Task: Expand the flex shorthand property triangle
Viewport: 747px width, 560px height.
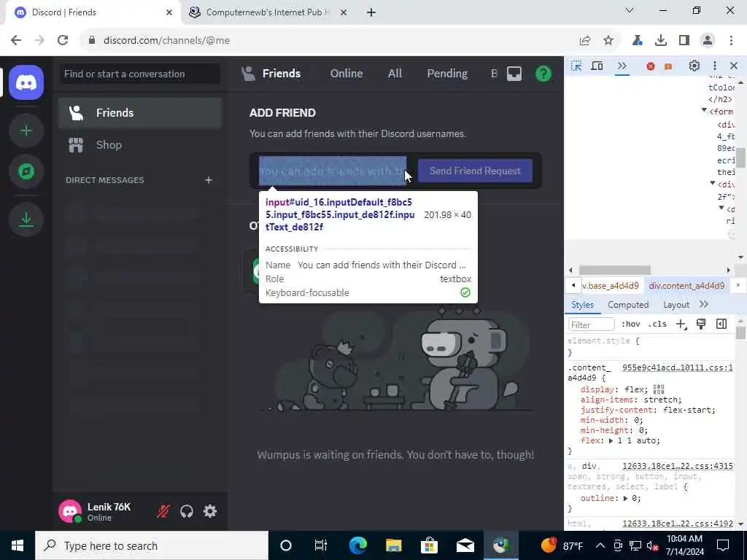Action: click(611, 441)
